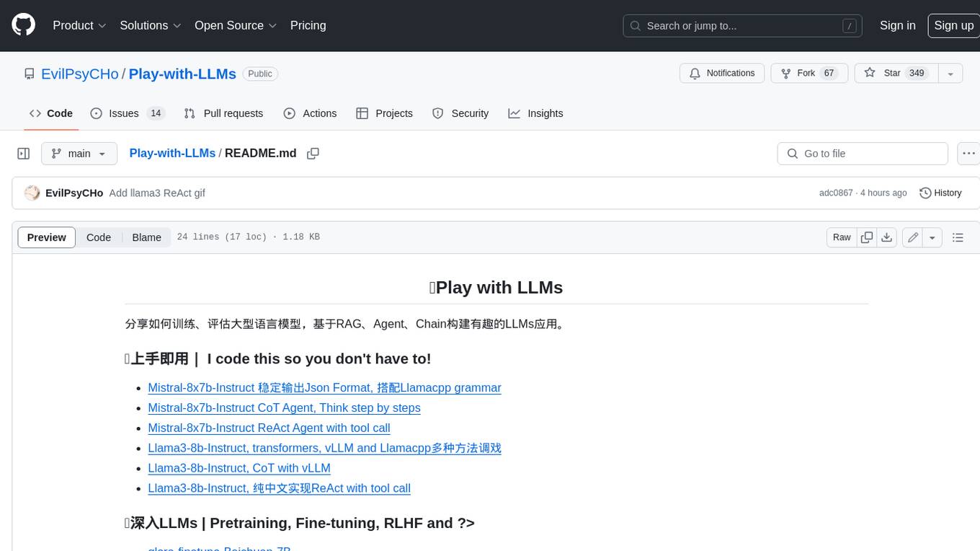980x551 pixels.
Task: Switch to the Code tab
Action: [x=51, y=113]
